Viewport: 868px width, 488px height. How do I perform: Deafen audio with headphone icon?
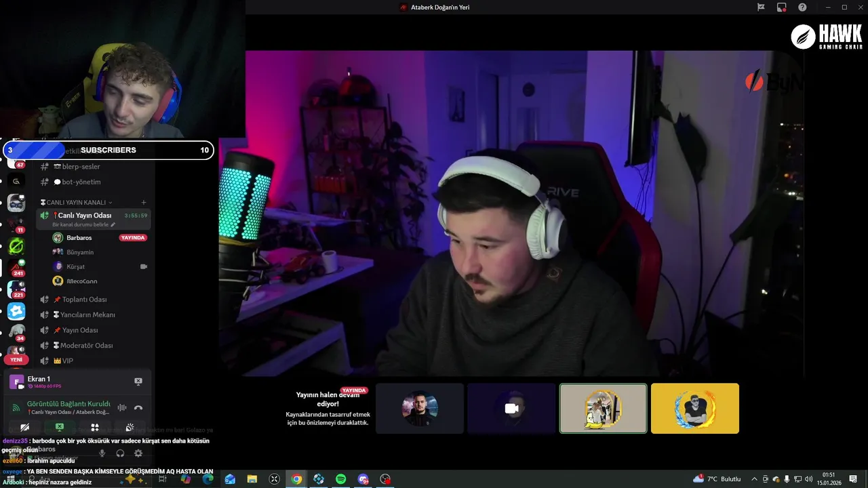tap(120, 453)
